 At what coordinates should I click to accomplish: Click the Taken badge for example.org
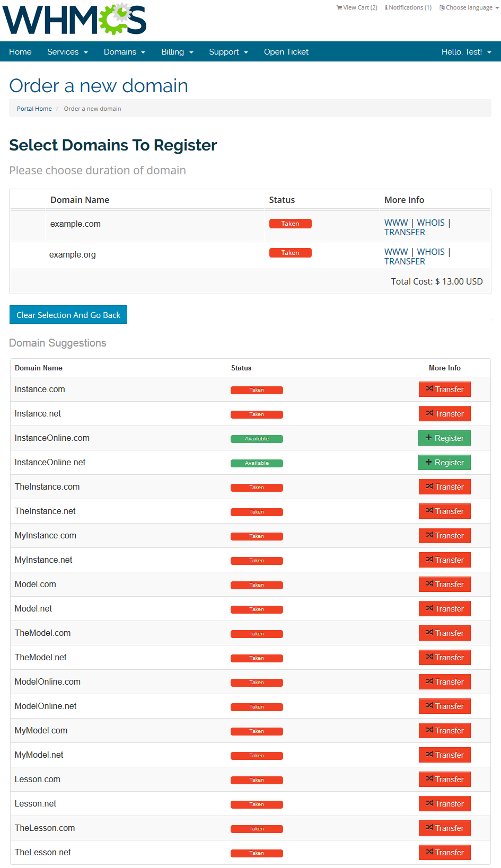click(x=291, y=253)
